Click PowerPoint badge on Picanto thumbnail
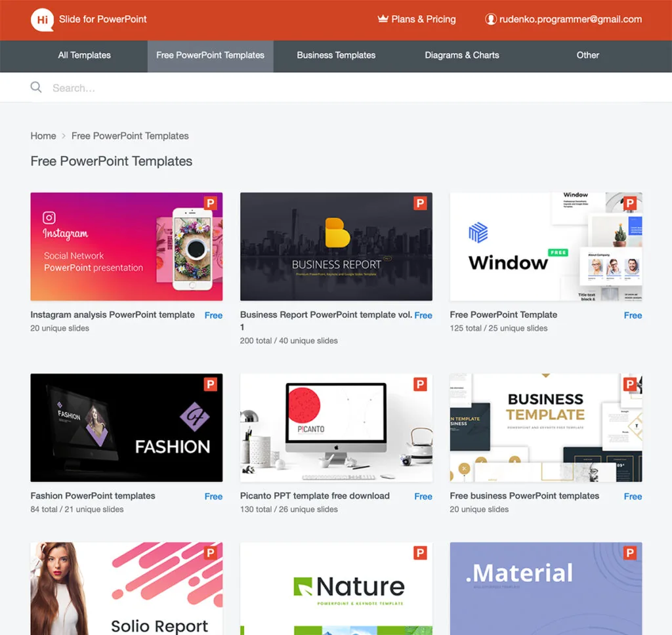The height and width of the screenshot is (635, 672). coord(420,384)
